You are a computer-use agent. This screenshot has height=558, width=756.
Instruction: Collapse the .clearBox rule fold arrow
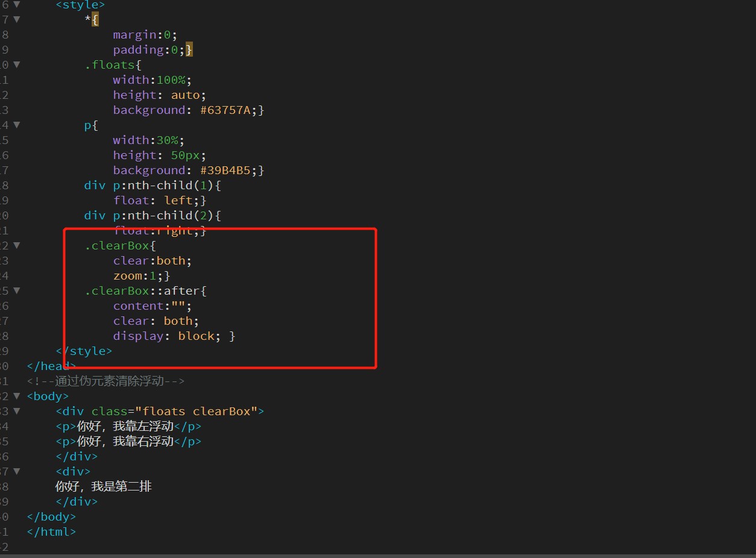point(16,245)
